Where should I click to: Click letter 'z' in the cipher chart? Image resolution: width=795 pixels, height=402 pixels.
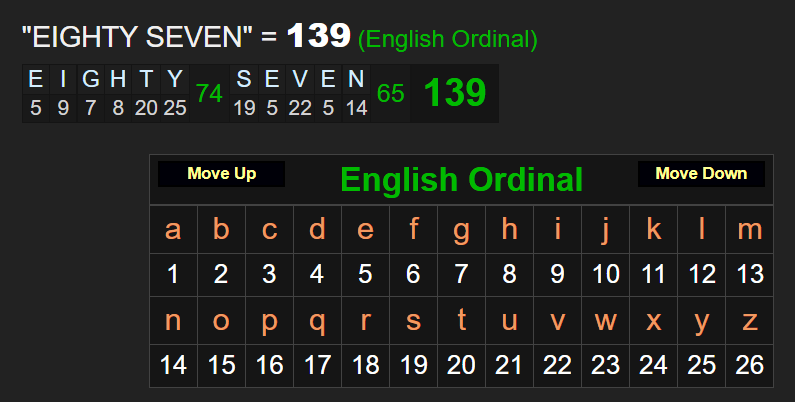(749, 320)
